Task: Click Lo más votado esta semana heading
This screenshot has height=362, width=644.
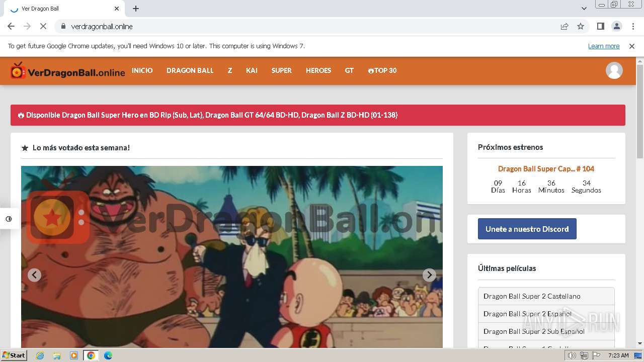Action: pyautogui.click(x=81, y=148)
